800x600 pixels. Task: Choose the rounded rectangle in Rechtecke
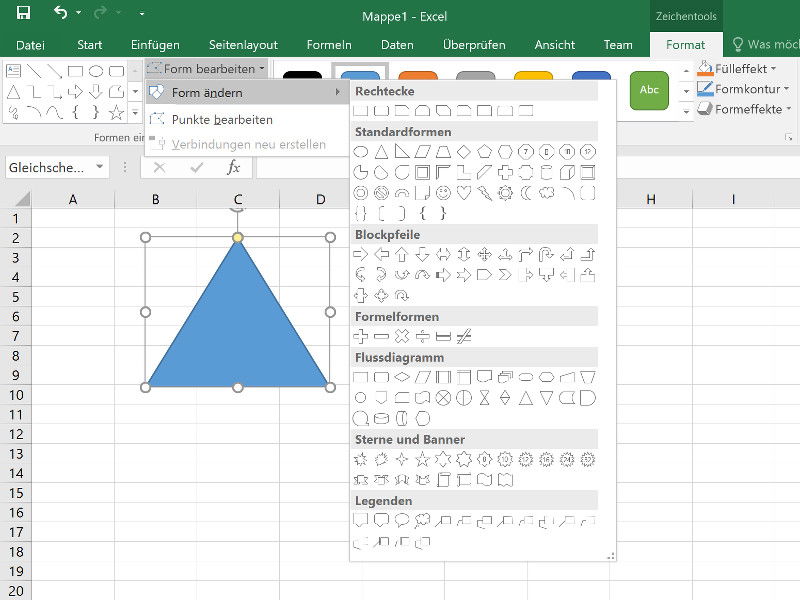(381, 111)
